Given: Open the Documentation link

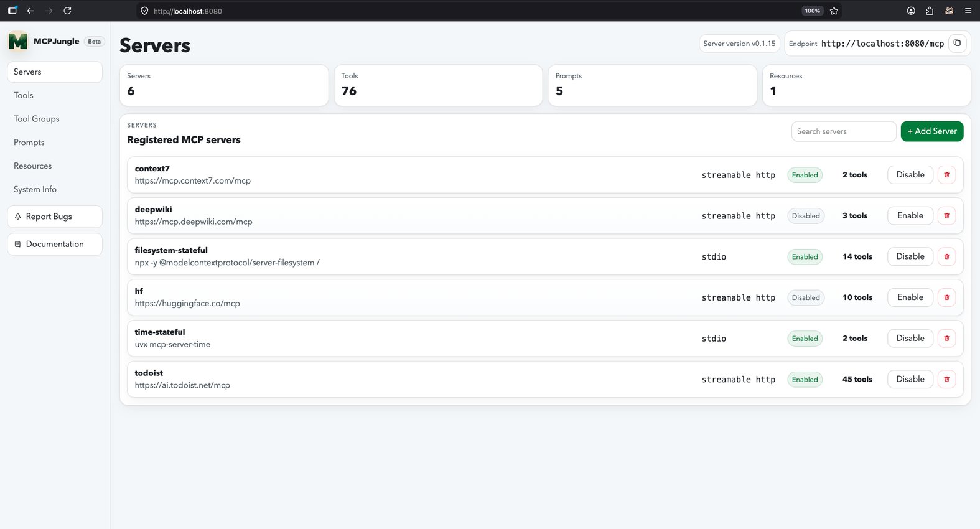Looking at the screenshot, I should pos(55,244).
